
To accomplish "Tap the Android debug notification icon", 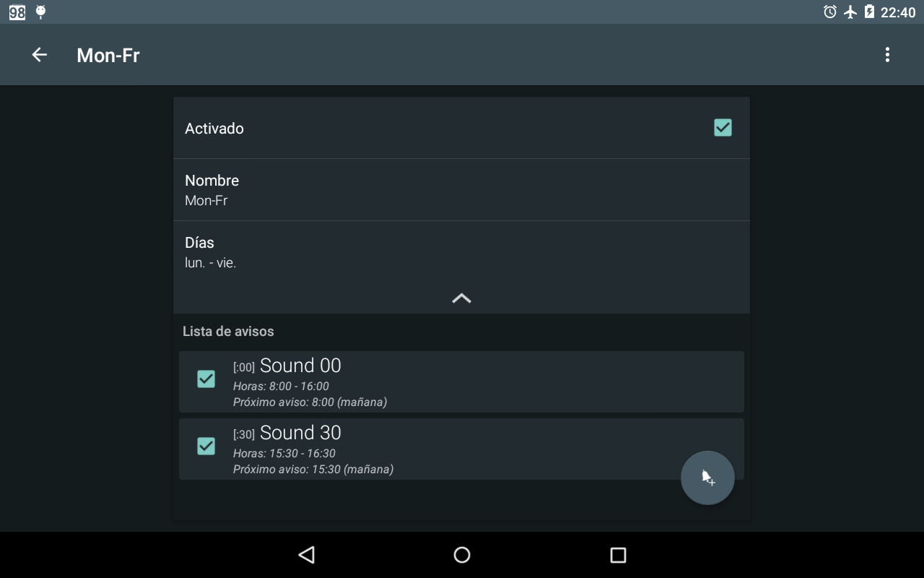I will pos(41,12).
